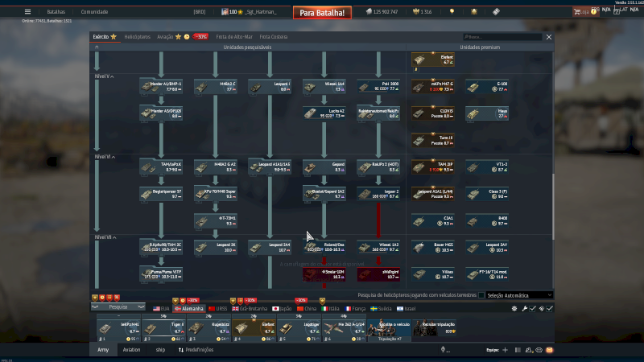The width and height of the screenshot is (644, 362).
Task: Click the light bulb icon in top bar
Action: pyautogui.click(x=452, y=11)
